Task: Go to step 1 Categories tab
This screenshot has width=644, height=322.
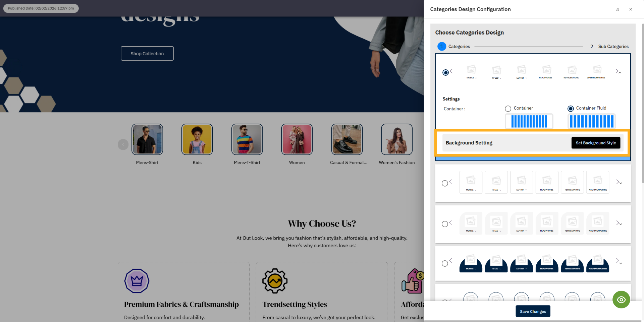Action: click(454, 47)
